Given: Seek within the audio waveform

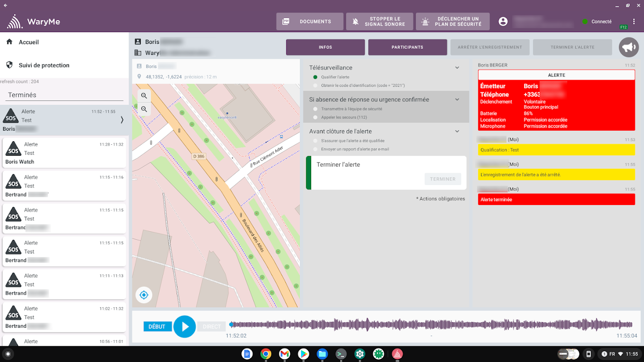Looking at the screenshot, I should pyautogui.click(x=432, y=324).
